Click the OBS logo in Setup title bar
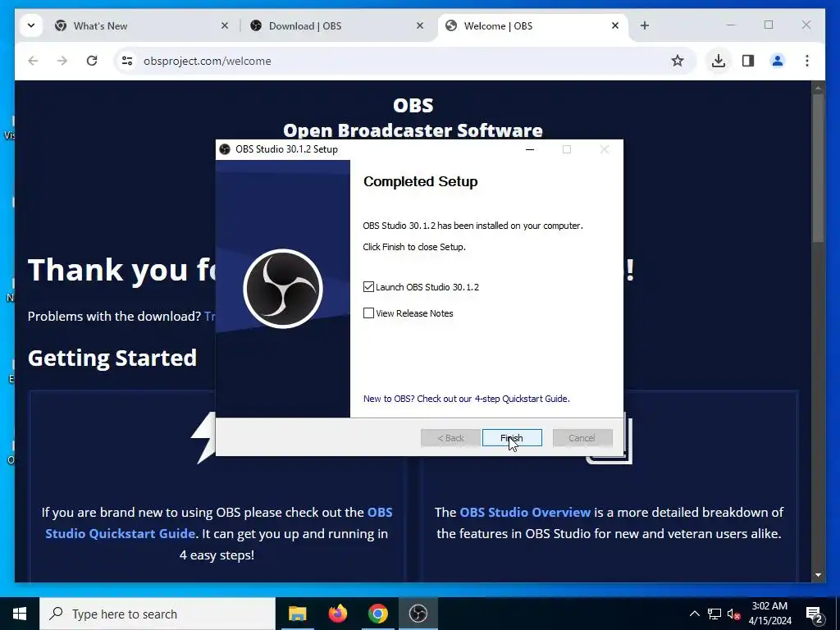The height and width of the screenshot is (630, 840). click(x=225, y=149)
